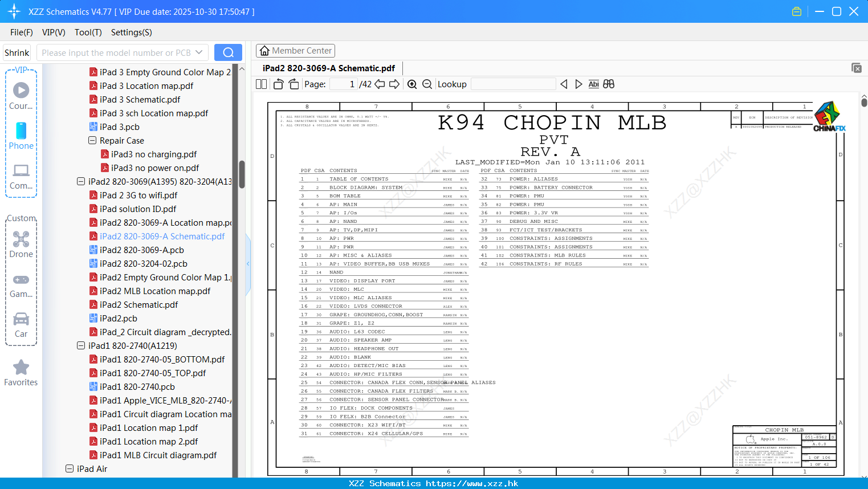Click the binoculars search icon
Image resolution: width=868 pixels, height=489 pixels.
[609, 84]
